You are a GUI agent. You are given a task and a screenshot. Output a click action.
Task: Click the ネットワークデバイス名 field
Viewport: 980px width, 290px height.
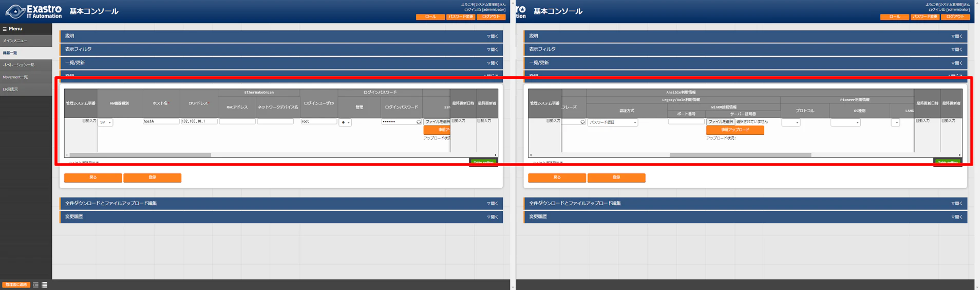pyautogui.click(x=275, y=121)
